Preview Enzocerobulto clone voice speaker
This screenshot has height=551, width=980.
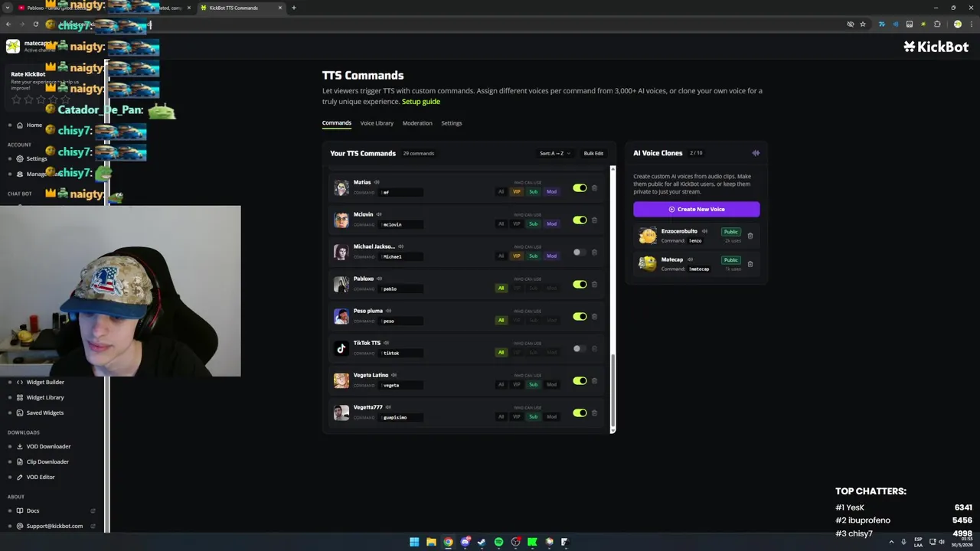point(705,231)
